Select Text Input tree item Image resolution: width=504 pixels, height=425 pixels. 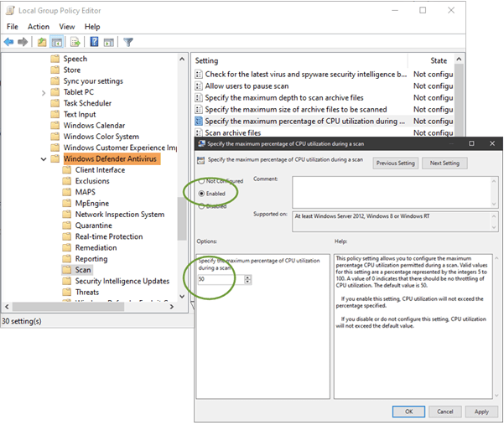[x=80, y=114]
